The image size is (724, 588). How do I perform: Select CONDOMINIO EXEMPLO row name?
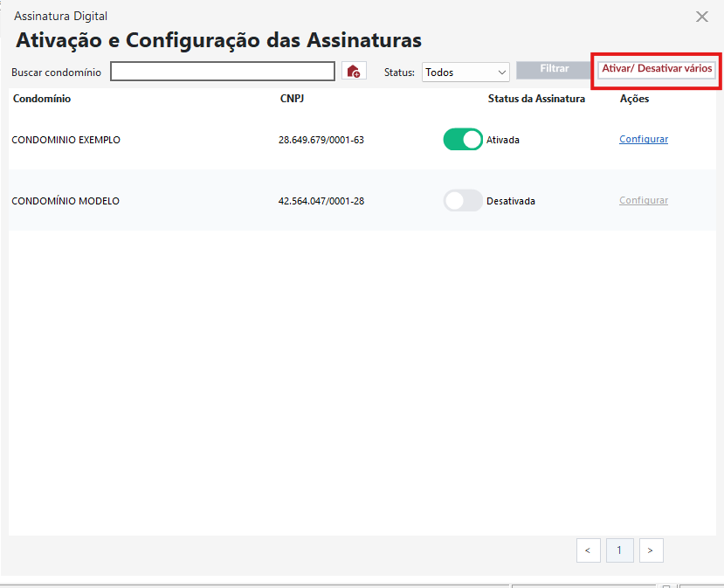[66, 140]
